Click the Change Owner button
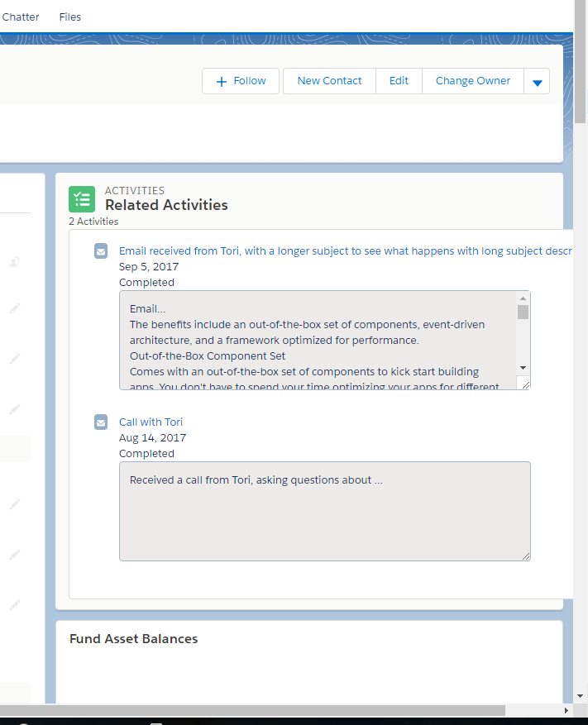The height and width of the screenshot is (725, 588). [473, 81]
